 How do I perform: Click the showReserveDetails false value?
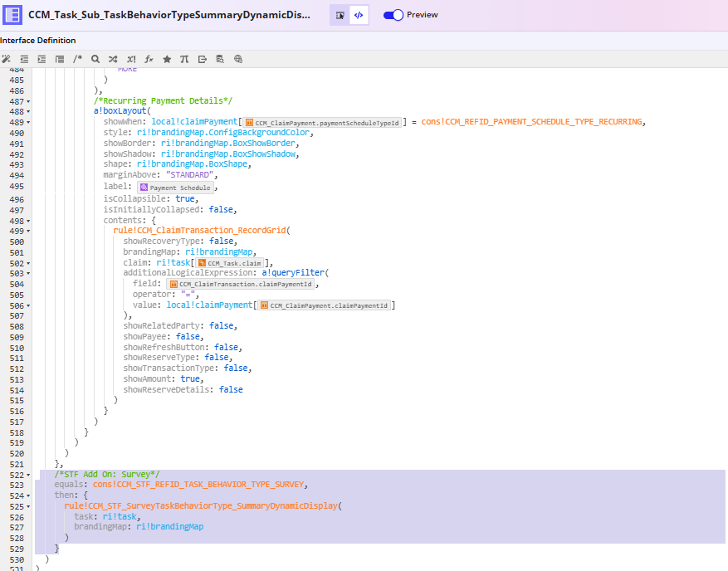[231, 389]
